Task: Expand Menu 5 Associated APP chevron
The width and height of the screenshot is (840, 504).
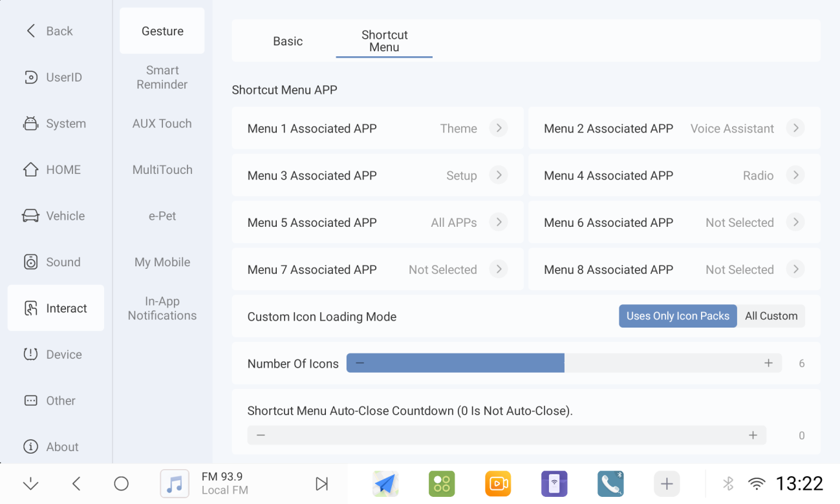Action: (x=498, y=222)
